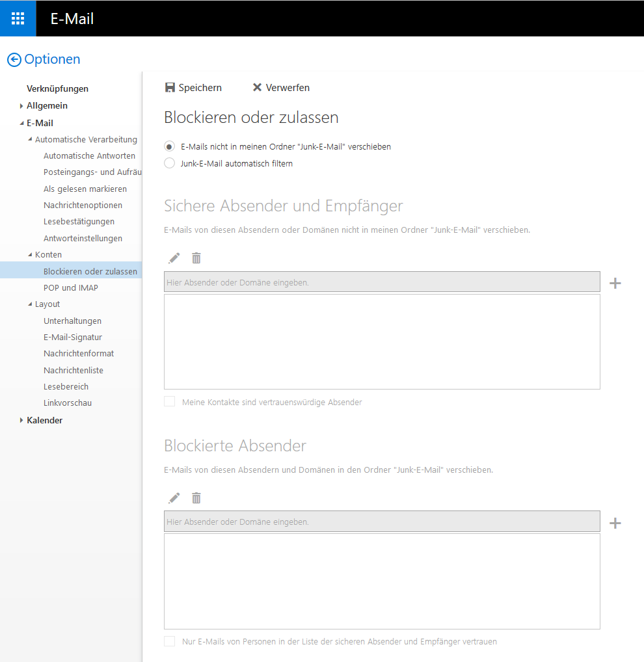Tick 'Nur E-Mails von Personen' checkbox
The width and height of the screenshot is (644, 662).
(170, 641)
